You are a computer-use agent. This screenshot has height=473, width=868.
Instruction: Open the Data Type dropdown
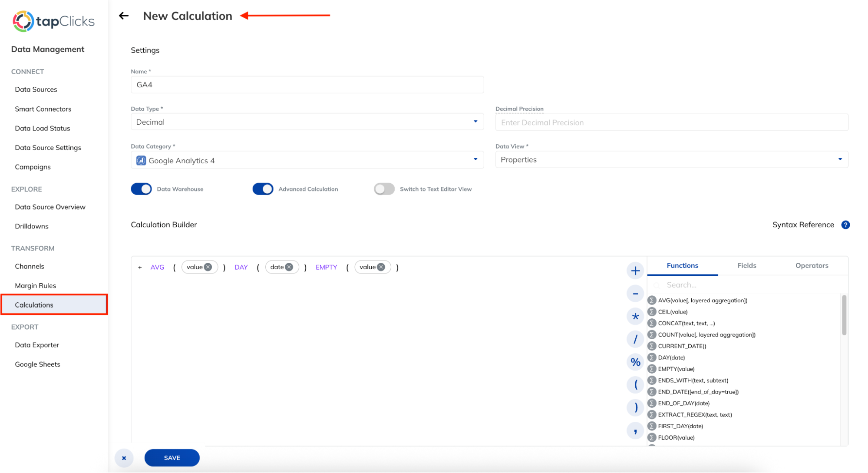[x=475, y=122]
